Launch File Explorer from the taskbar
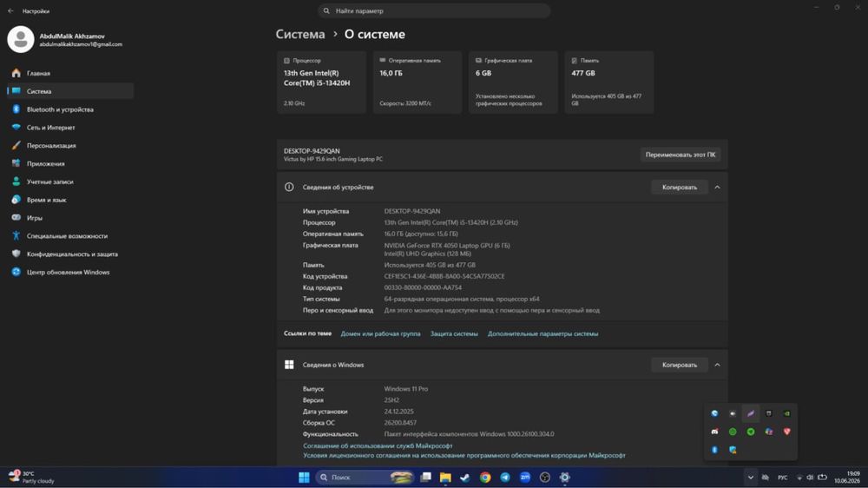The width and height of the screenshot is (868, 488). (x=445, y=477)
